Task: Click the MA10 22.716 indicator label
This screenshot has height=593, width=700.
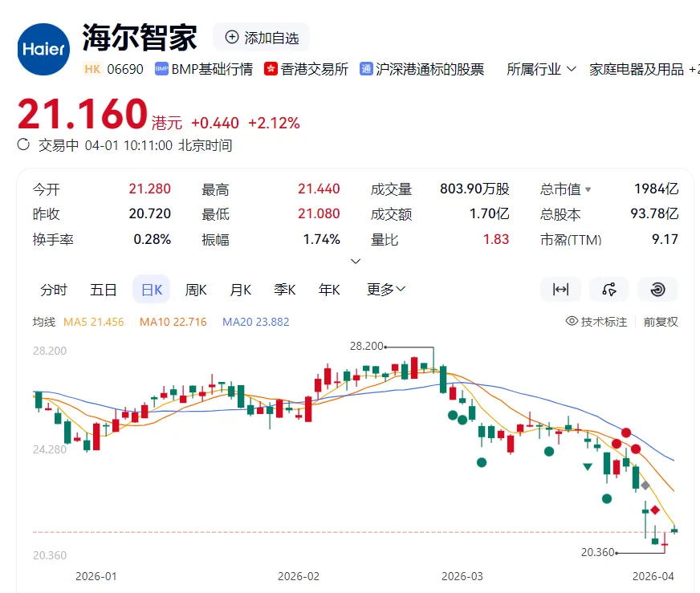Action: pos(173,322)
